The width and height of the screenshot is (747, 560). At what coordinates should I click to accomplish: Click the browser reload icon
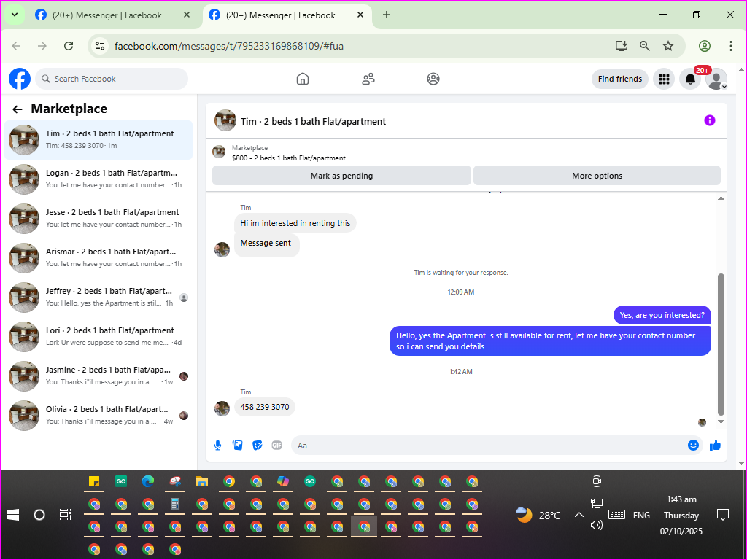click(69, 46)
